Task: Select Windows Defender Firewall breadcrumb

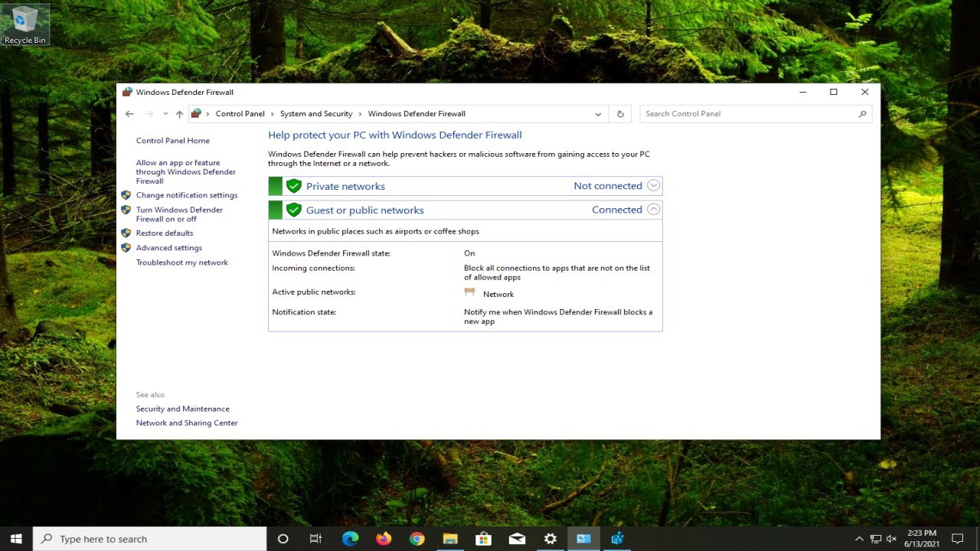Action: coord(416,114)
